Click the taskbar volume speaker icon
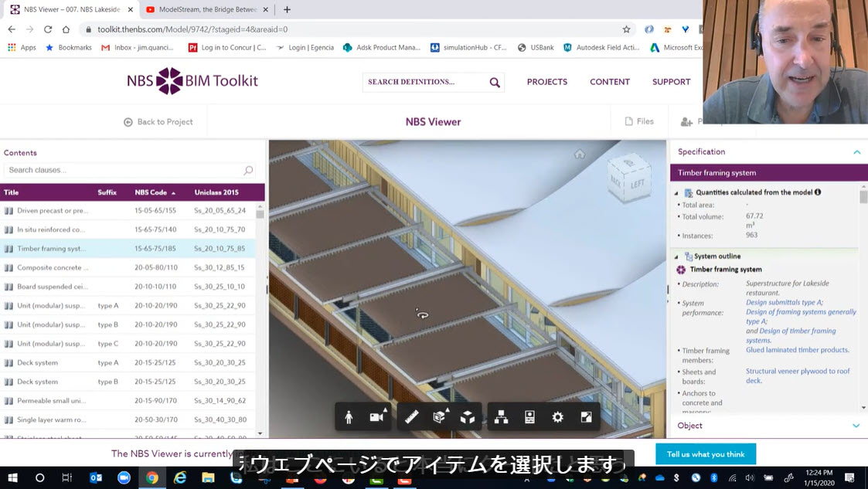 750,478
